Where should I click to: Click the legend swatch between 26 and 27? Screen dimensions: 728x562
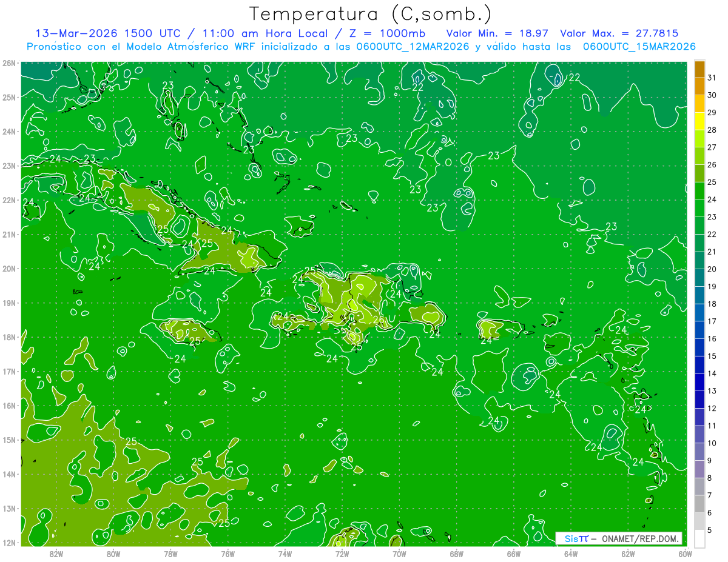pos(699,156)
